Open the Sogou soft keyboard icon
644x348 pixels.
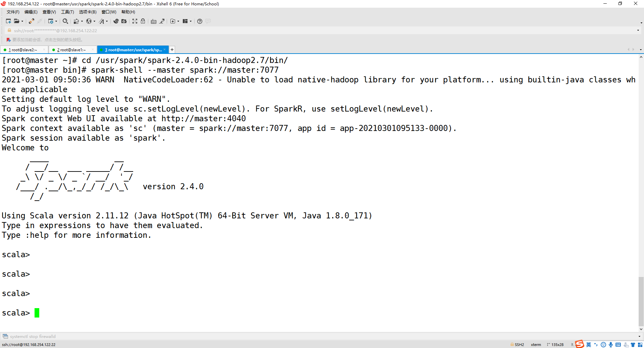click(618, 345)
